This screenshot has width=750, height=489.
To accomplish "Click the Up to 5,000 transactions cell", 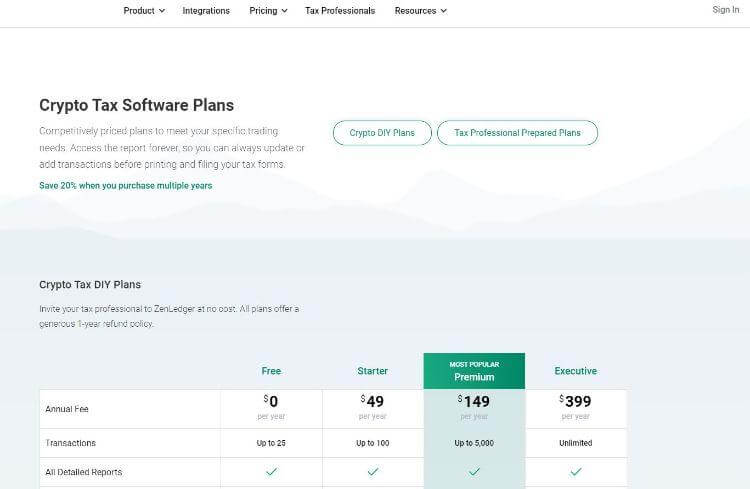I will pos(474,443).
